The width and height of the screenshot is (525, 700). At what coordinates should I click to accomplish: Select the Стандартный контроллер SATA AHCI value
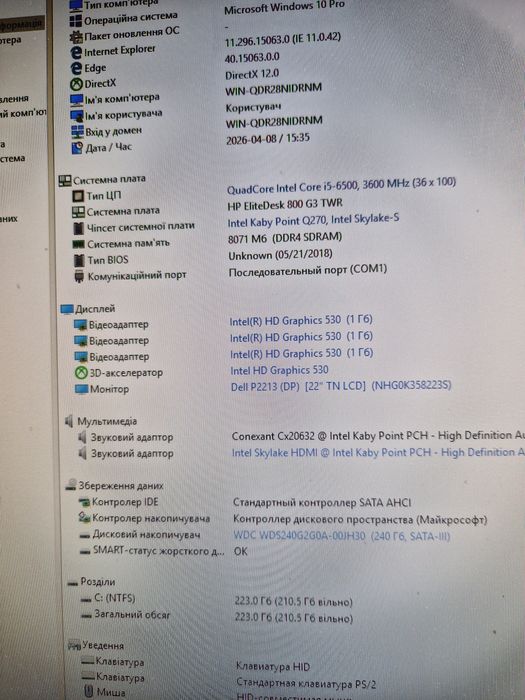point(322,503)
